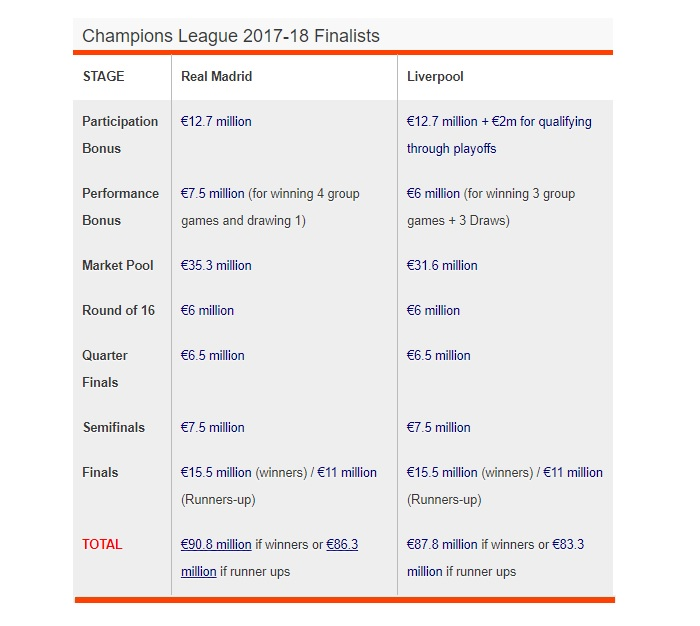Click the STAGE column header

coord(104,76)
